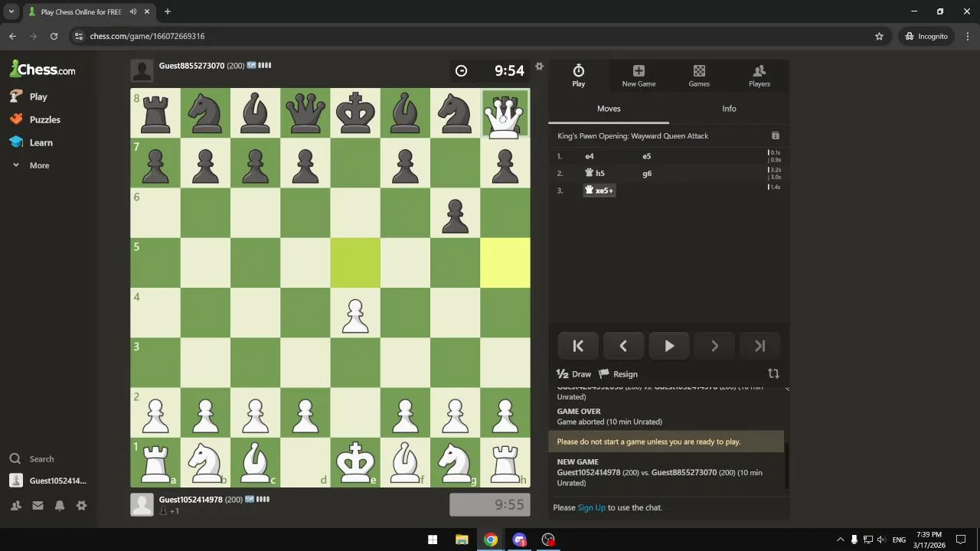Switch to the New Game tab
Screen dimensions: 980x551
(x=639, y=76)
